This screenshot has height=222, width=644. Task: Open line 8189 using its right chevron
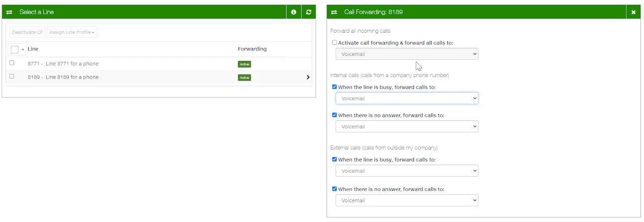click(x=308, y=77)
